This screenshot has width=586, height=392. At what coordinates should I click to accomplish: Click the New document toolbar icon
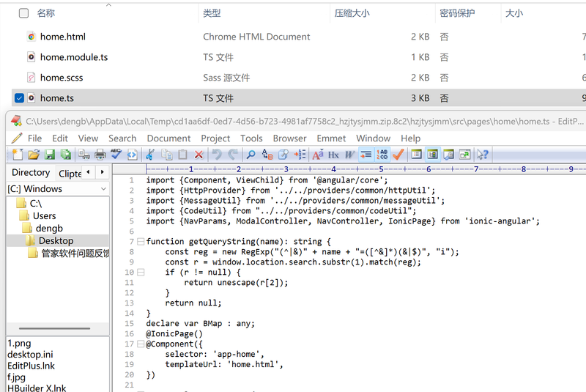[17, 155]
